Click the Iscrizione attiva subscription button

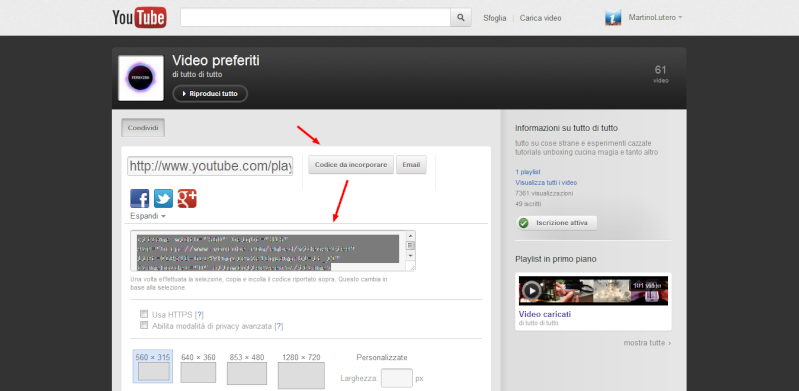click(x=556, y=223)
